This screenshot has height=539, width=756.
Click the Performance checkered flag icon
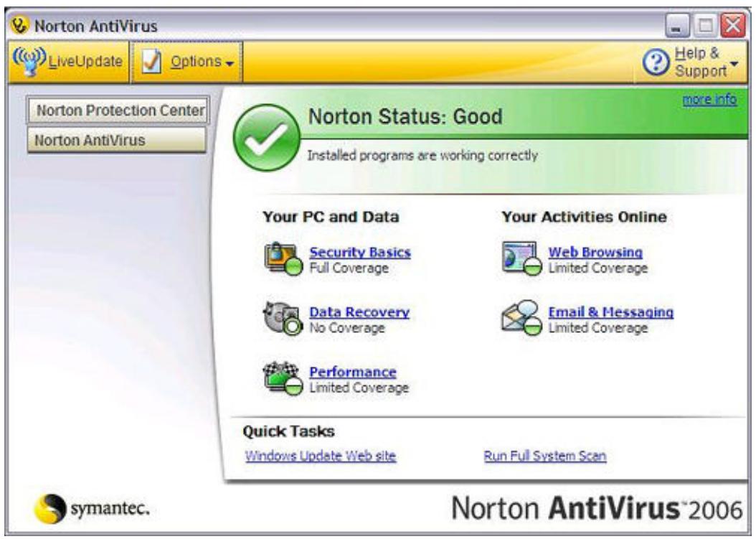pos(283,378)
